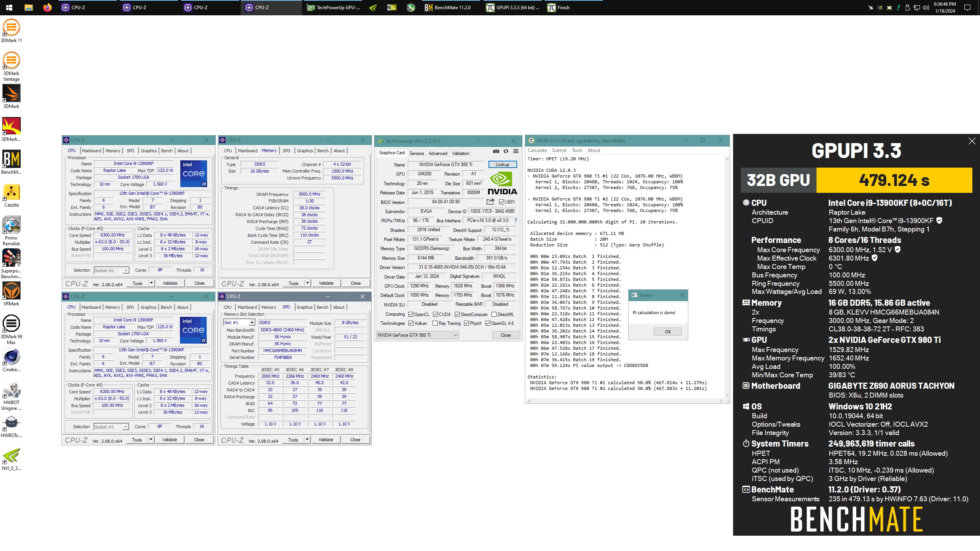Click the taskbar clock showing 6:36:46 PM

(x=945, y=8)
